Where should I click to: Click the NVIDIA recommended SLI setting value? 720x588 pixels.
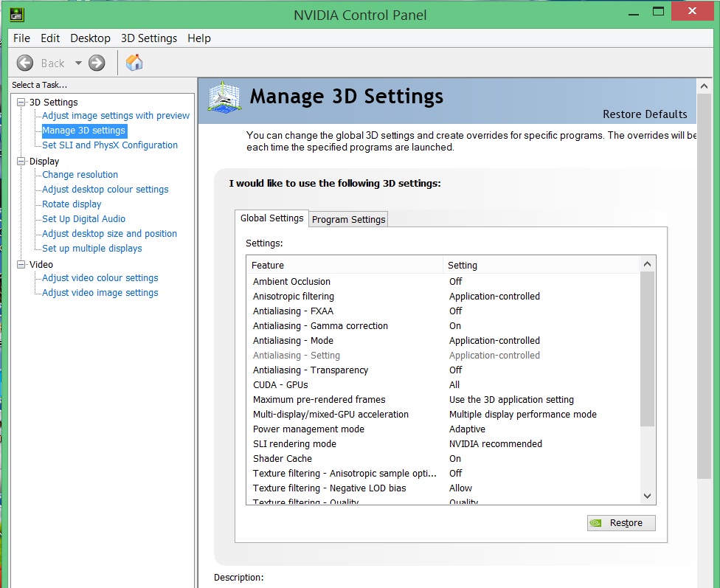[496, 443]
